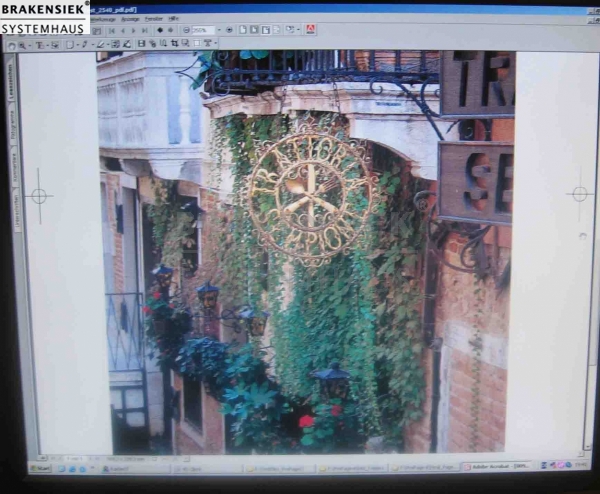Open the Piktogramme side tab

click(x=13, y=124)
